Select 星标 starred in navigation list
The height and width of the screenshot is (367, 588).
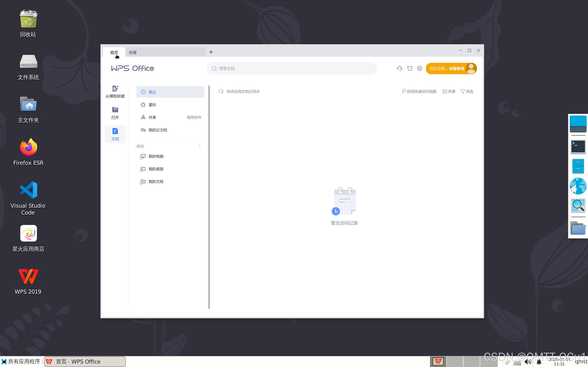[152, 105]
